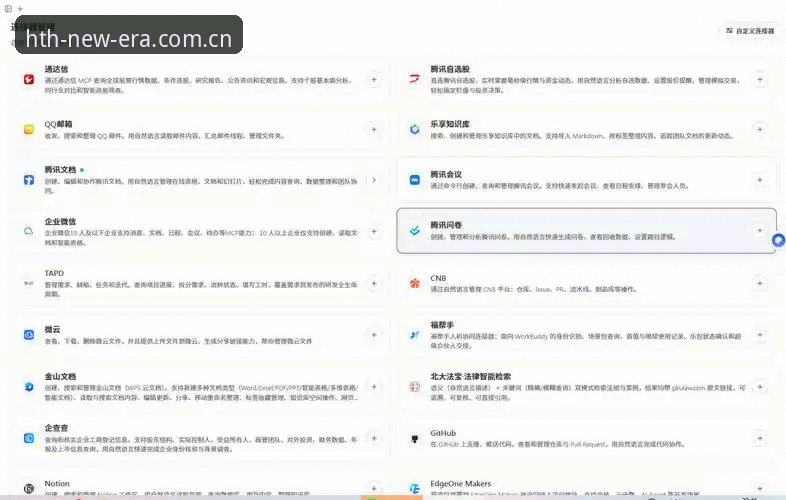This screenshot has height=500, width=786.
Task: Click the 企查查 app icon
Action: click(29, 438)
